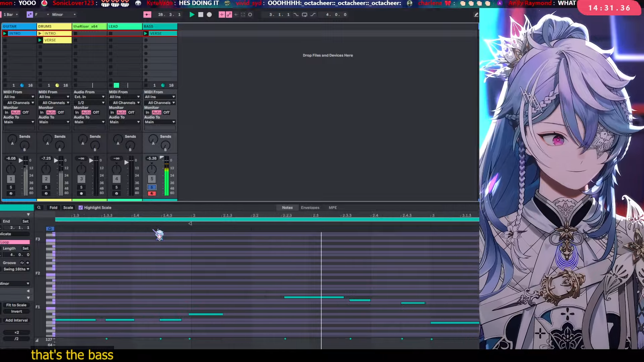Click the ×2 double tempo button

[16, 333]
